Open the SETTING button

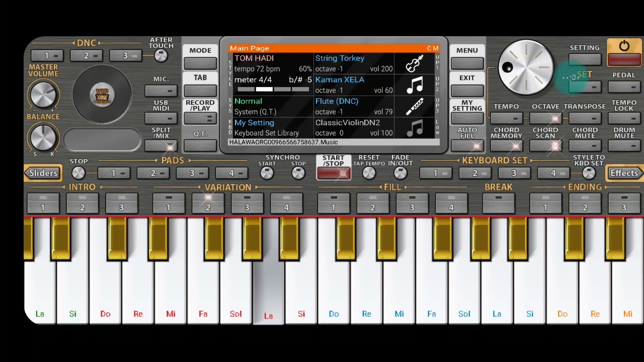coord(585,59)
